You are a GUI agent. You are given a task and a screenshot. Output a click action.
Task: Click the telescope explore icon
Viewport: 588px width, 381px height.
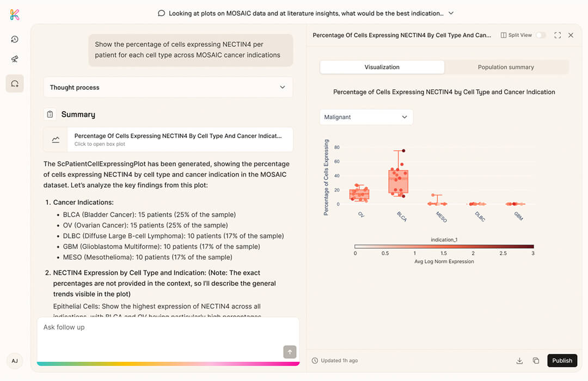click(x=15, y=59)
